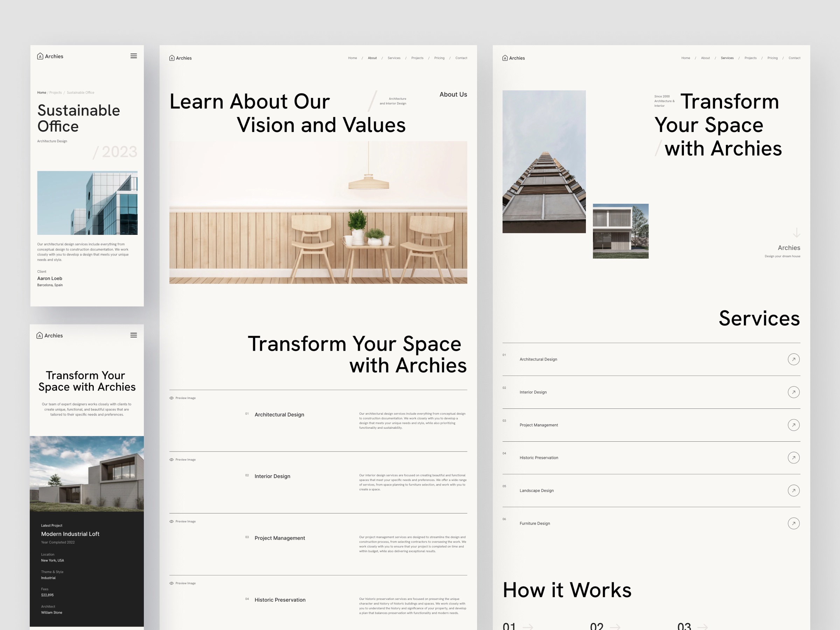Click the arrow icon next to Historic Preservation service
The height and width of the screenshot is (630, 840).
point(793,457)
